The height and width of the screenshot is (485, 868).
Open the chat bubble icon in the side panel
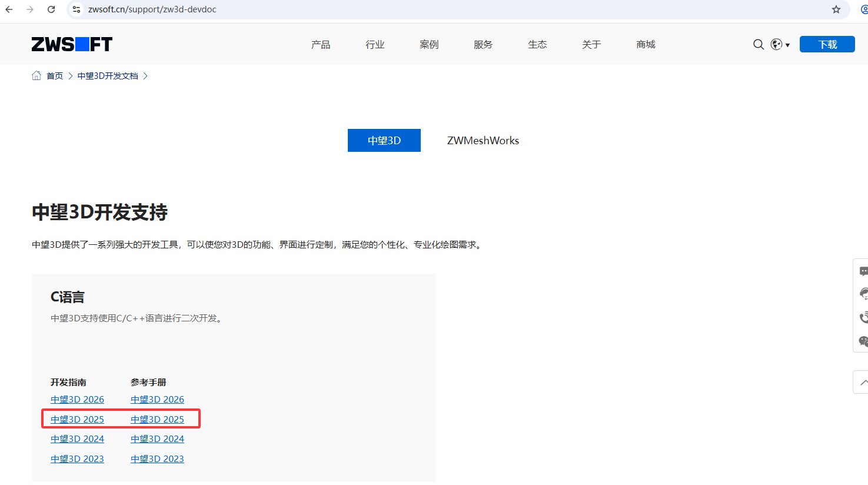(x=863, y=271)
